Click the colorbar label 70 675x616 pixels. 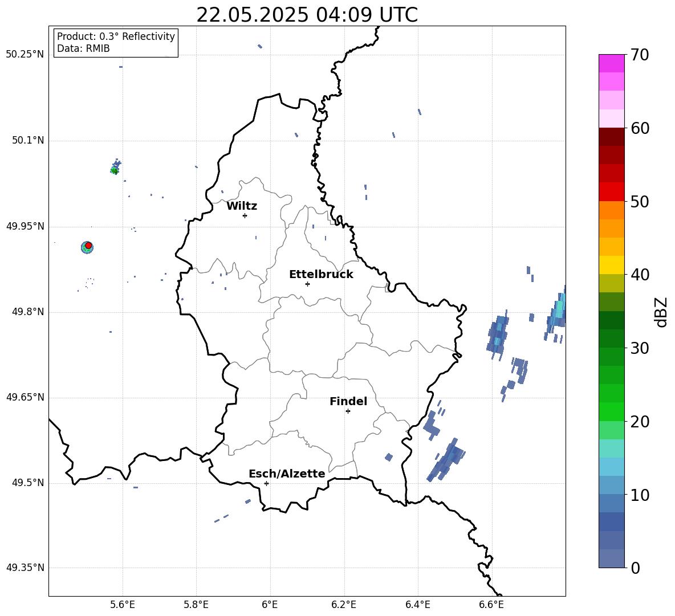[x=640, y=55]
